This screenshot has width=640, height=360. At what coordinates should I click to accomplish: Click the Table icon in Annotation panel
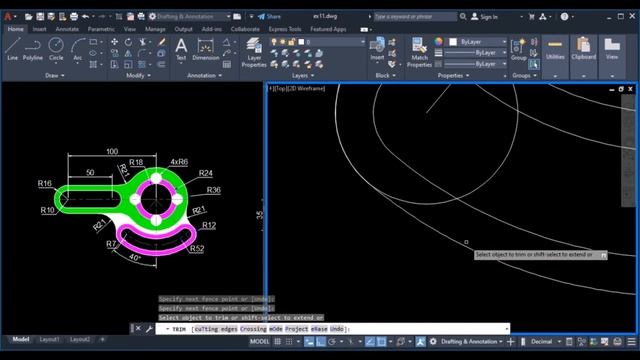tap(227, 64)
